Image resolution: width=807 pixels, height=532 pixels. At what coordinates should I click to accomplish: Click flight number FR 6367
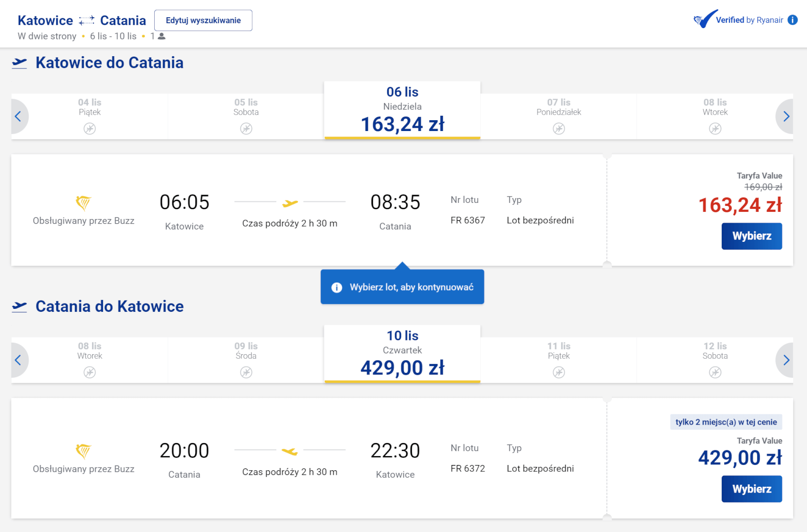468,220
